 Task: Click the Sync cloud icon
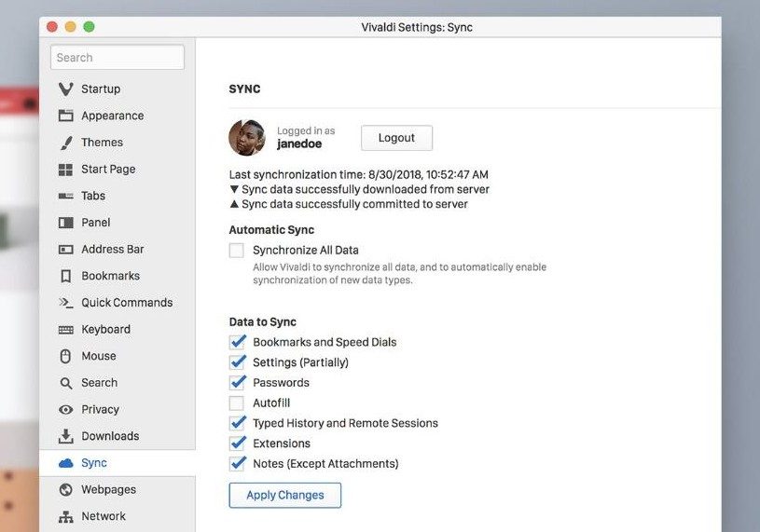tap(66, 463)
